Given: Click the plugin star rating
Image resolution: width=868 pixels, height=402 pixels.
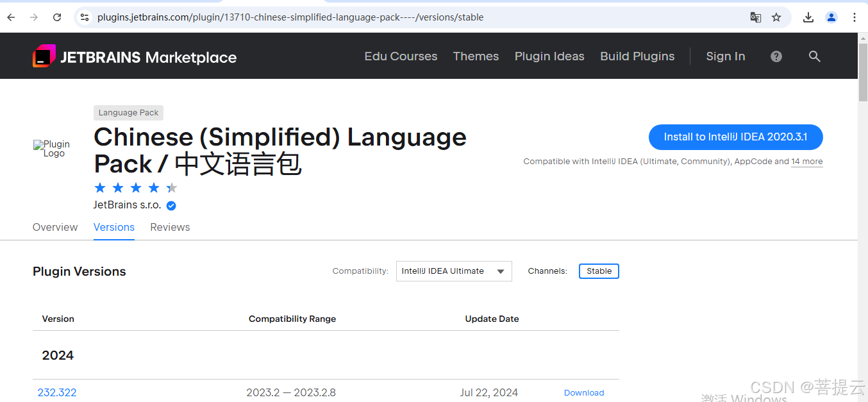Looking at the screenshot, I should (x=135, y=188).
